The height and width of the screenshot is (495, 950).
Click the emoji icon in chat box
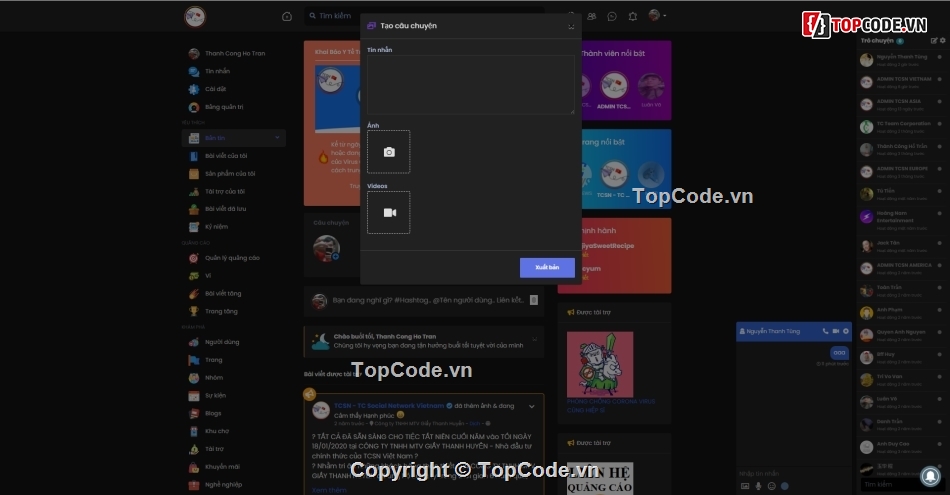click(x=771, y=486)
